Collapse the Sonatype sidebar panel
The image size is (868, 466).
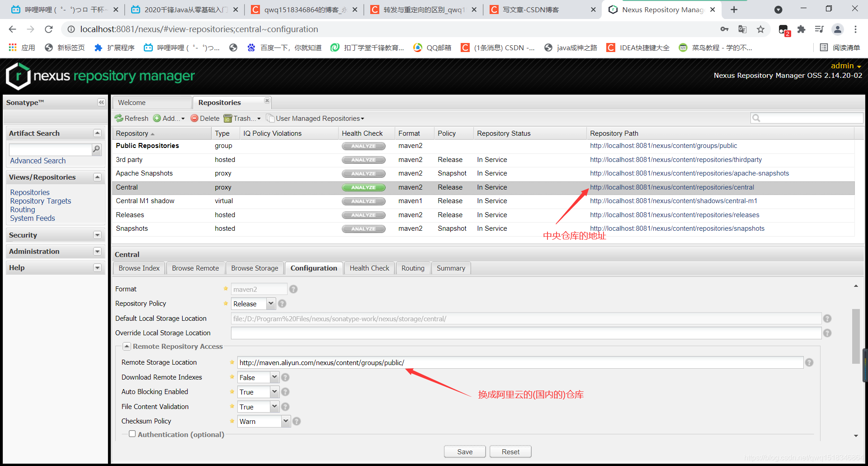click(x=101, y=102)
